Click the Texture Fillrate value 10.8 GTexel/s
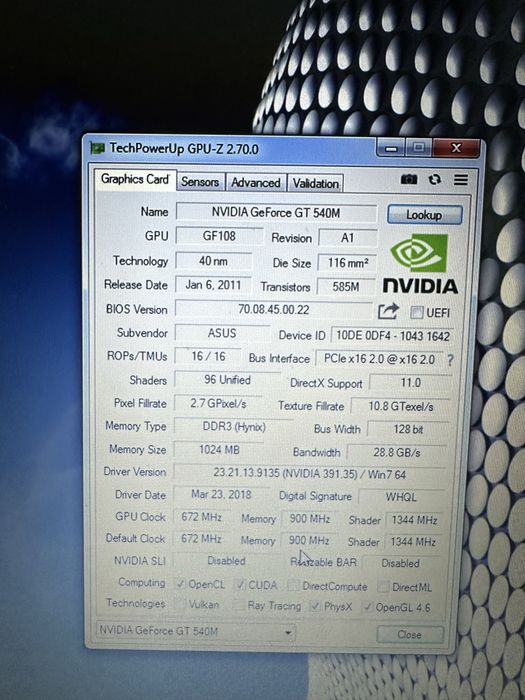 400,406
